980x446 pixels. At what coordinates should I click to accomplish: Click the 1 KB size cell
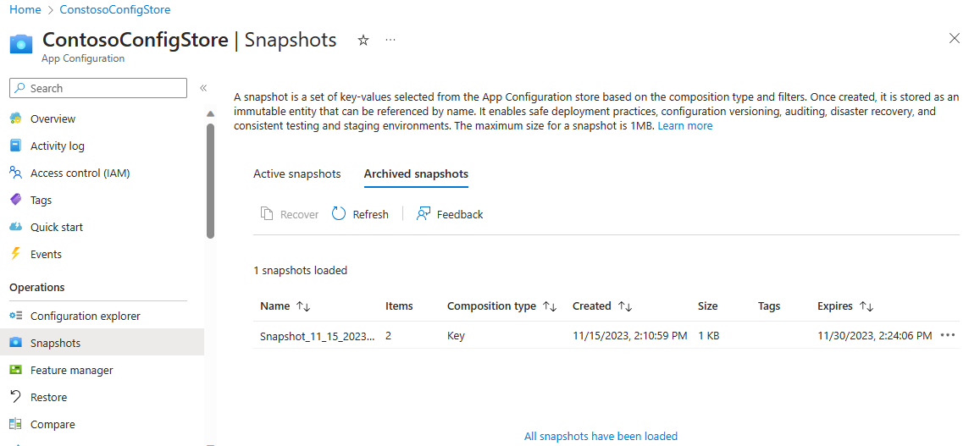coord(709,335)
